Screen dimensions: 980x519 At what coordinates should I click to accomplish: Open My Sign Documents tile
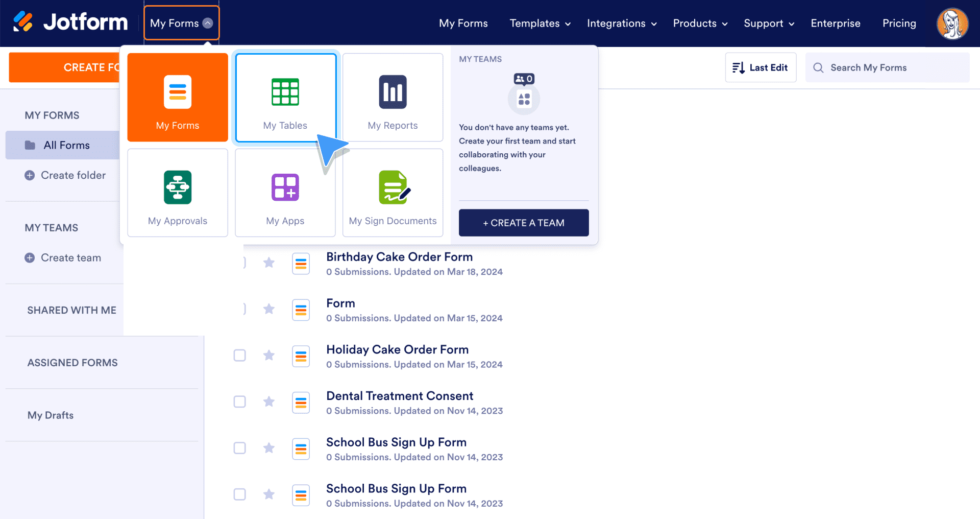click(x=393, y=193)
